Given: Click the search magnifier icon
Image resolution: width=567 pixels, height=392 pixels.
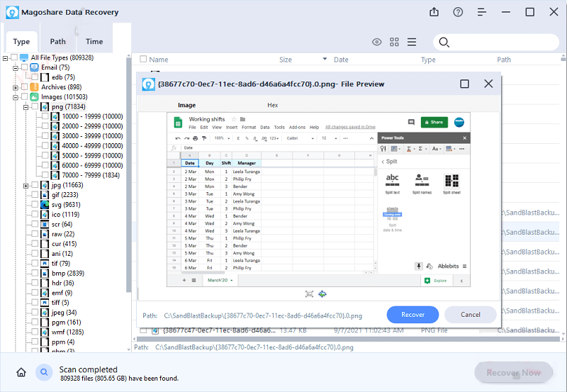Looking at the screenshot, I should pos(444,43).
